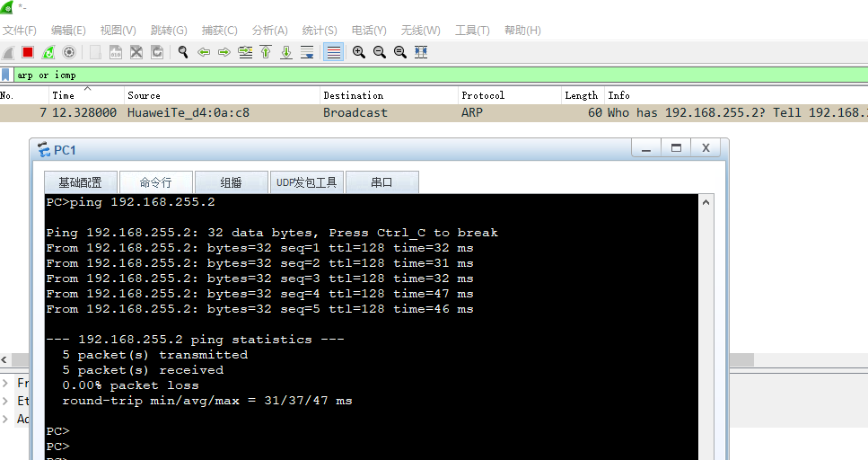Viewport: 868px width, 460px height.
Task: Sort by the Protocol column header
Action: coord(510,95)
